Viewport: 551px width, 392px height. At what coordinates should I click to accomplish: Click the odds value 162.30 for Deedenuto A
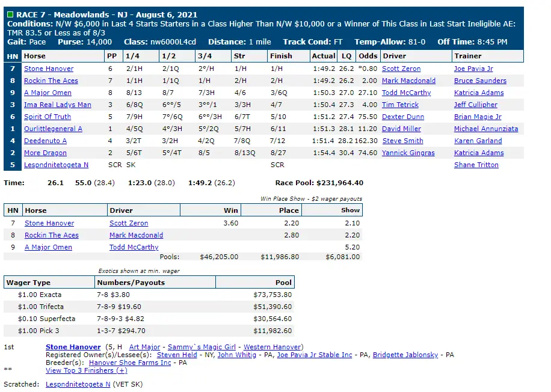point(366,141)
